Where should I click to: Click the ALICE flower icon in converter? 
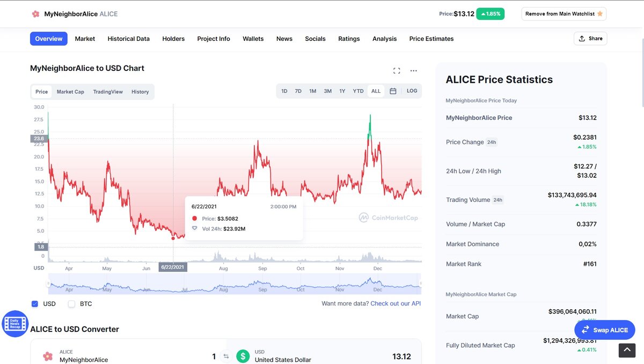coord(48,356)
